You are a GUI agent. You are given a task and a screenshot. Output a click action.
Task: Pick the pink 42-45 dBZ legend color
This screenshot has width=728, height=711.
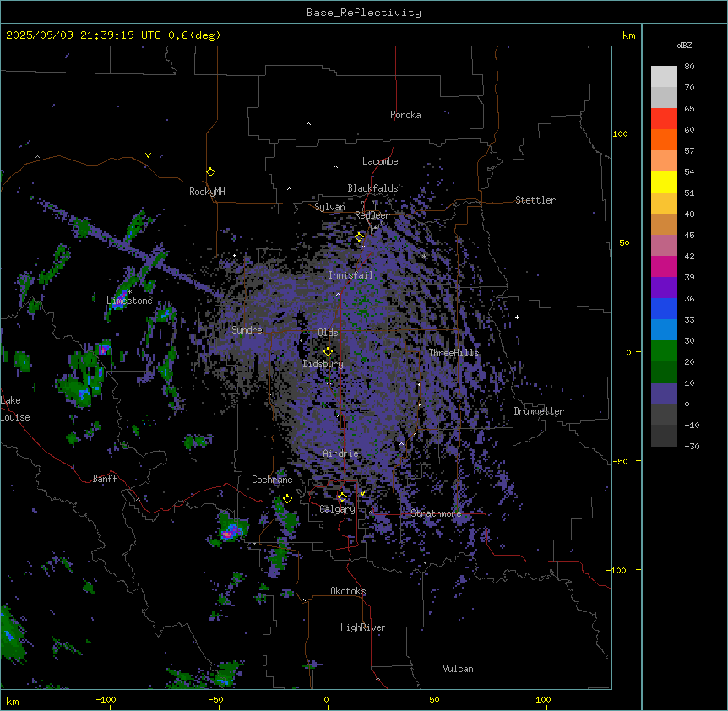(x=664, y=246)
